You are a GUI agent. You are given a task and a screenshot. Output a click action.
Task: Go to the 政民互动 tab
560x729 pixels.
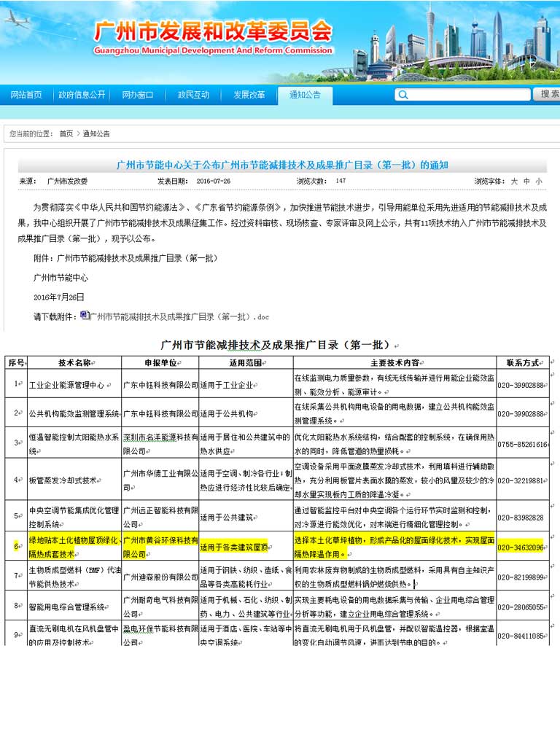[193, 95]
